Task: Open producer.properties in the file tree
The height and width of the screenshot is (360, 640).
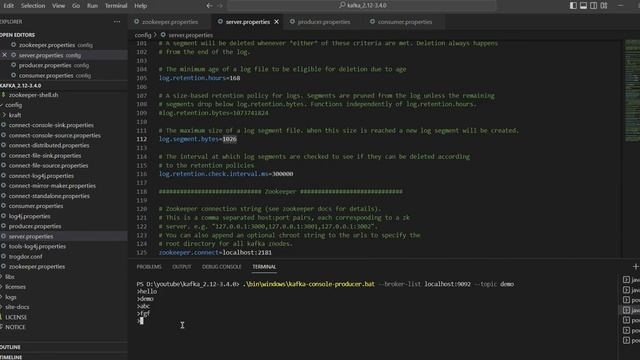Action: pos(35,226)
